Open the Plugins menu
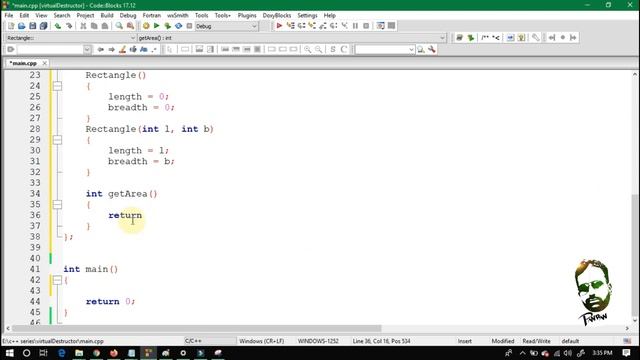 click(247, 15)
